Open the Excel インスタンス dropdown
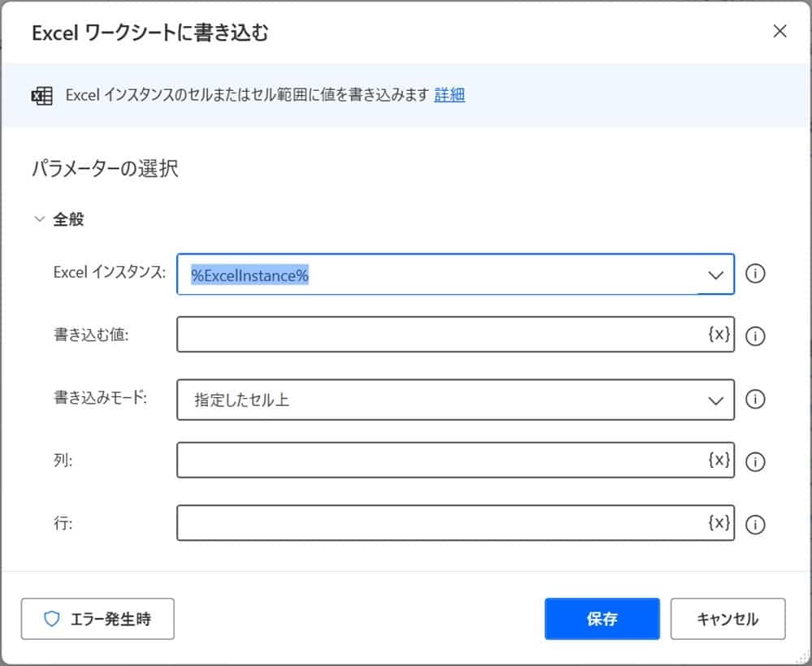The width and height of the screenshot is (812, 666). (x=715, y=275)
